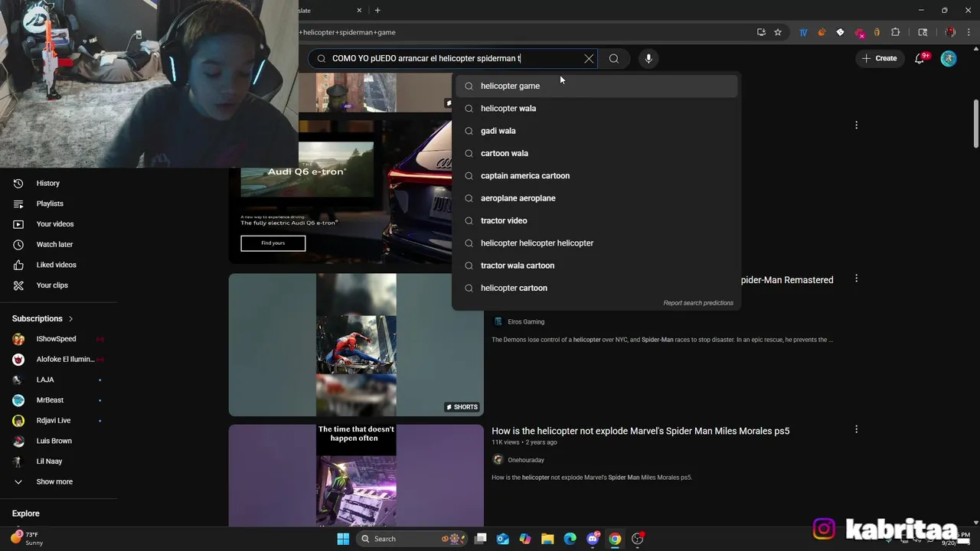Open Chrome's three-dot menu
Screen dimensions: 980x551
(x=969, y=32)
